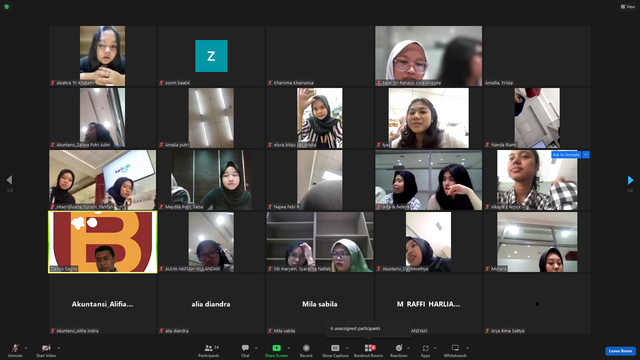640x360 pixels.
Task: Expand whiteboard options arrow next to Whiteboards
Action: [467, 348]
